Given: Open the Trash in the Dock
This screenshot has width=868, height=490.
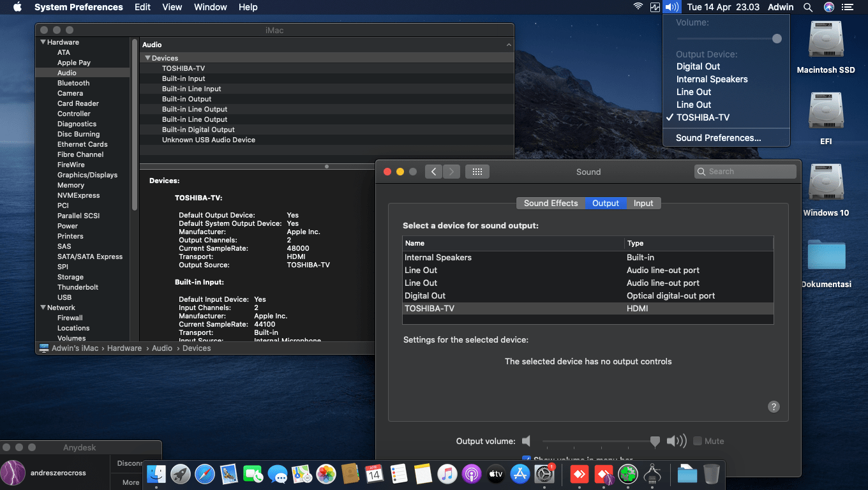Looking at the screenshot, I should click(x=712, y=474).
